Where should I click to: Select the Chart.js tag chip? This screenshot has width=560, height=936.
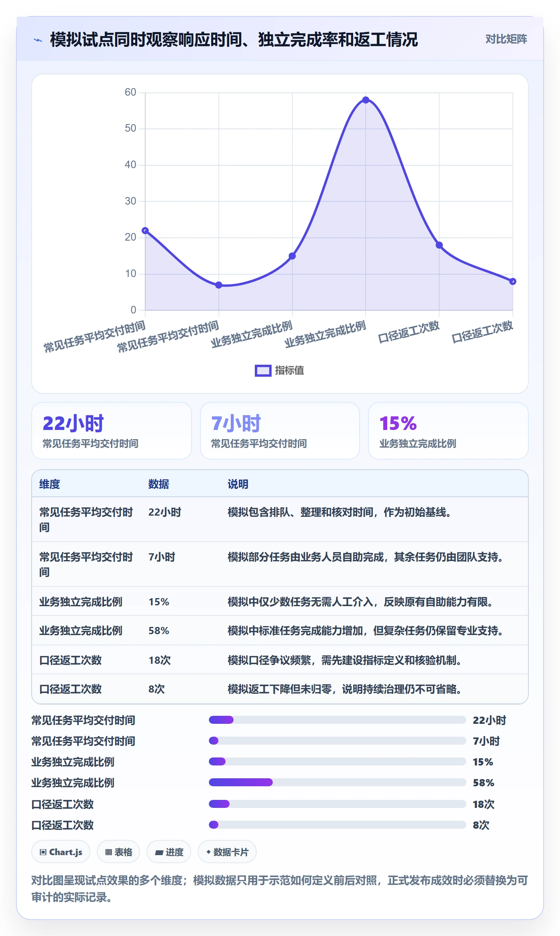61,852
